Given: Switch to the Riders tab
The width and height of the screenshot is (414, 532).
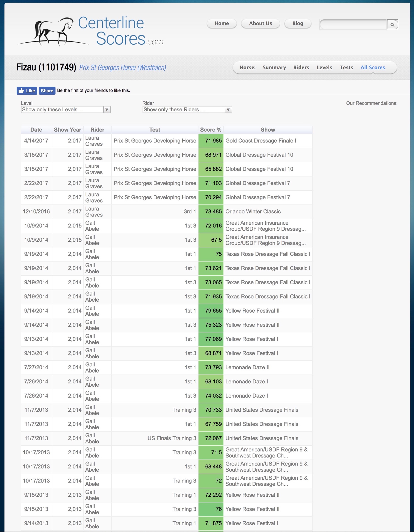Looking at the screenshot, I should pos(301,67).
